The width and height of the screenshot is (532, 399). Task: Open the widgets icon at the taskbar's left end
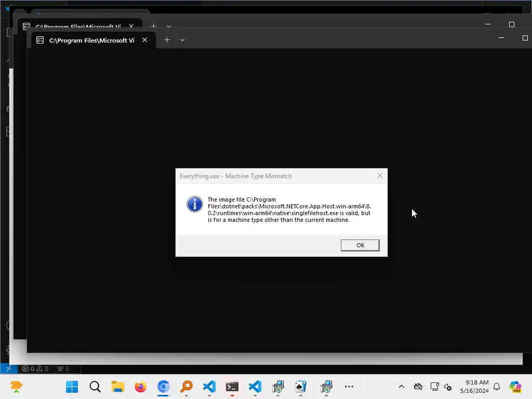click(x=16, y=387)
